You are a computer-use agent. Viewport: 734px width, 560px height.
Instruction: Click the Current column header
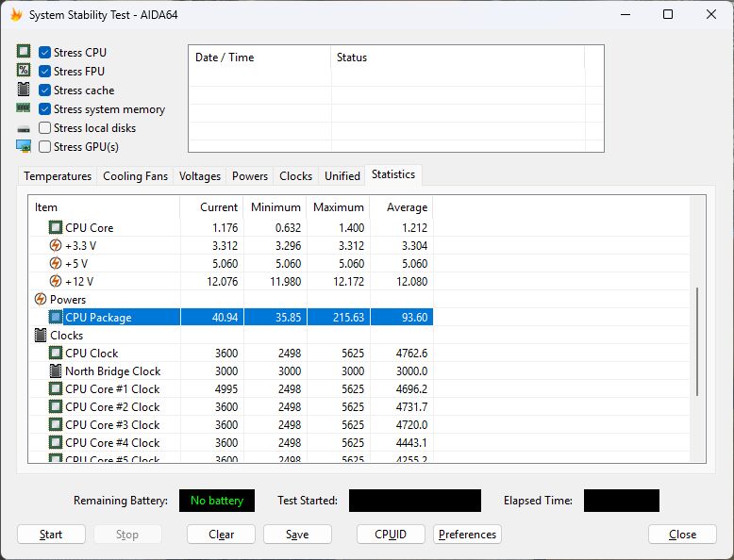point(211,207)
